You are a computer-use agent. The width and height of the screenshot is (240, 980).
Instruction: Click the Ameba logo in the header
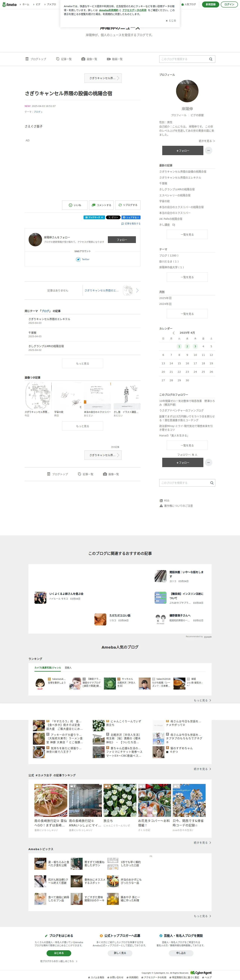tap(9, 4)
